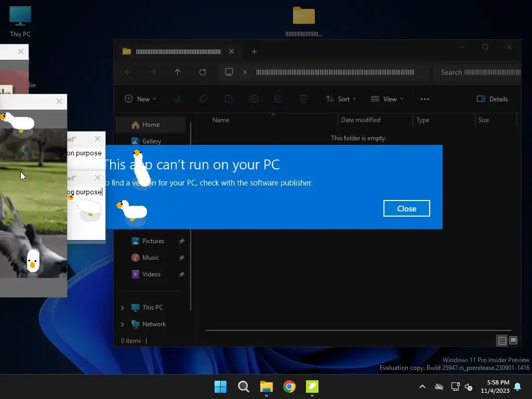Close the lower on purpose notepad note
This screenshot has width=532, height=399.
tap(98, 178)
